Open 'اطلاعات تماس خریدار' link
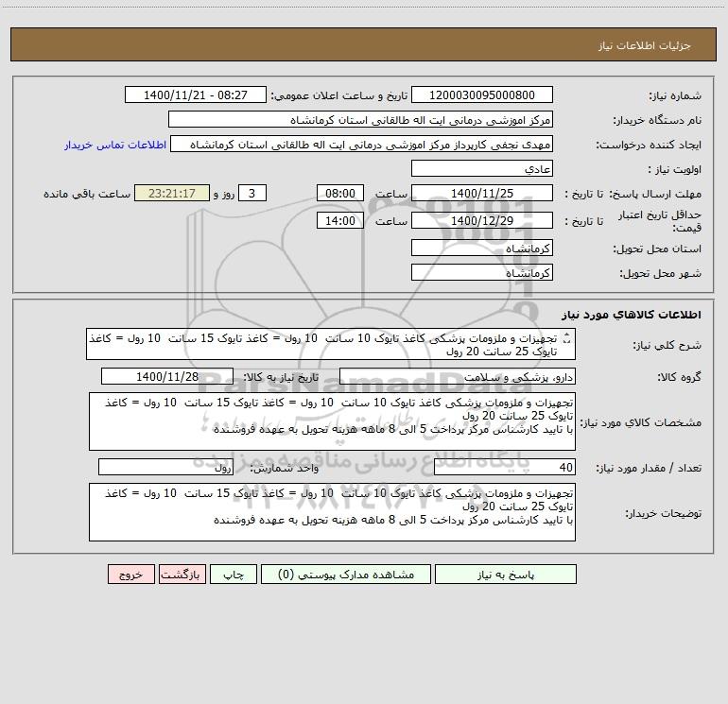The image size is (728, 704). pyautogui.click(x=115, y=145)
